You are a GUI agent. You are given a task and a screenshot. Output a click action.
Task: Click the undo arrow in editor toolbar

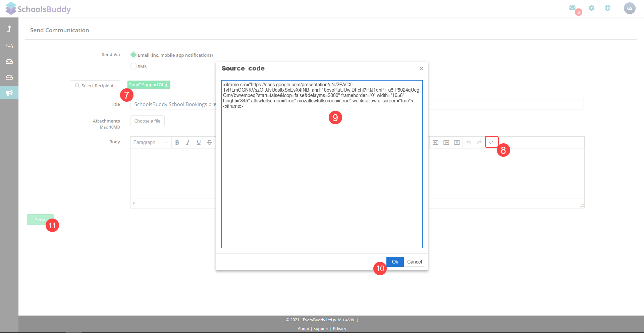[469, 142]
